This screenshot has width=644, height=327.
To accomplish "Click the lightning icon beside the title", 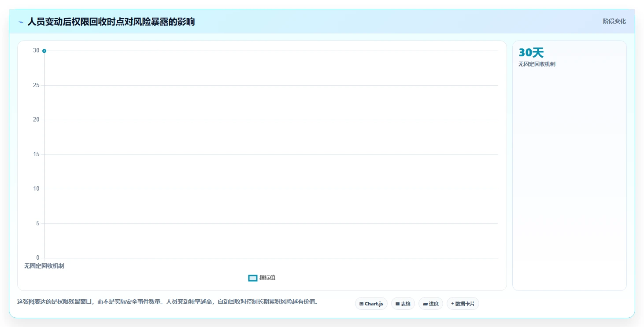I will (21, 22).
